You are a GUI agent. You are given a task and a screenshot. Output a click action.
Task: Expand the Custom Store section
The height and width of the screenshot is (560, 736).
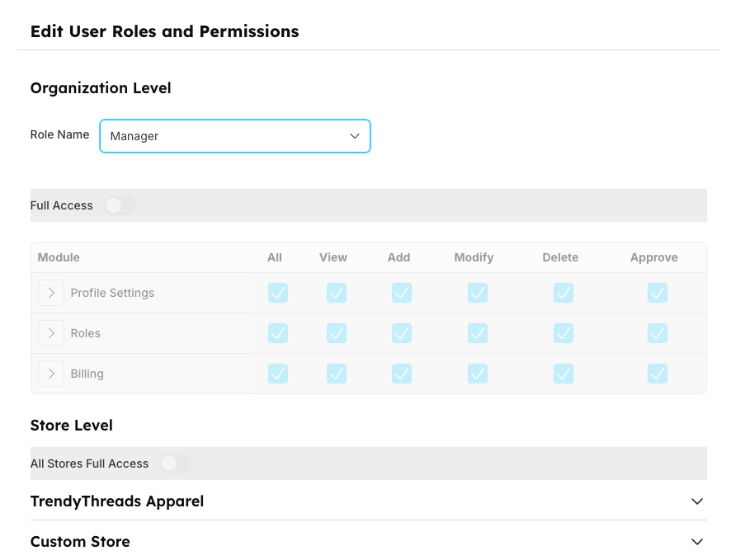697,542
